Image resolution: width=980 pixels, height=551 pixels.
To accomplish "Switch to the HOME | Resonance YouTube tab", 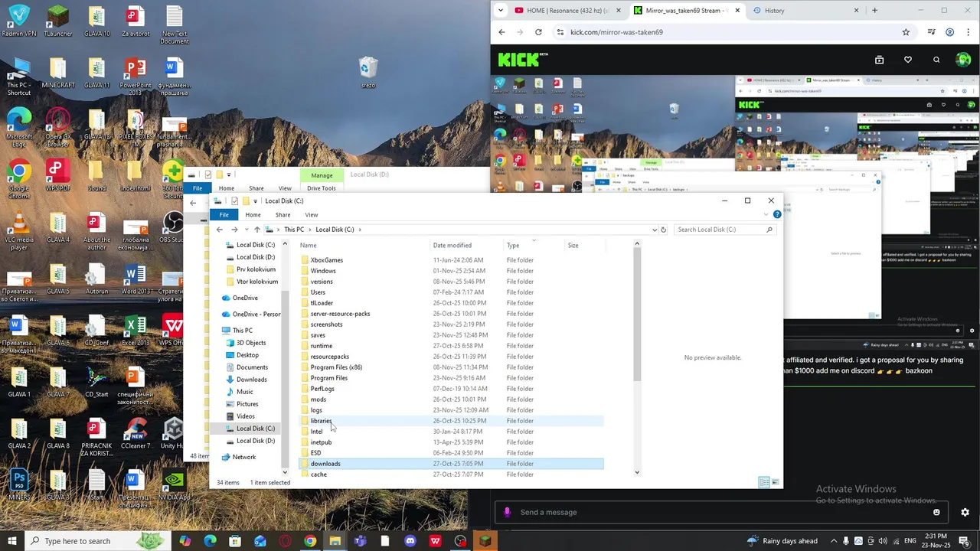I will tap(567, 11).
